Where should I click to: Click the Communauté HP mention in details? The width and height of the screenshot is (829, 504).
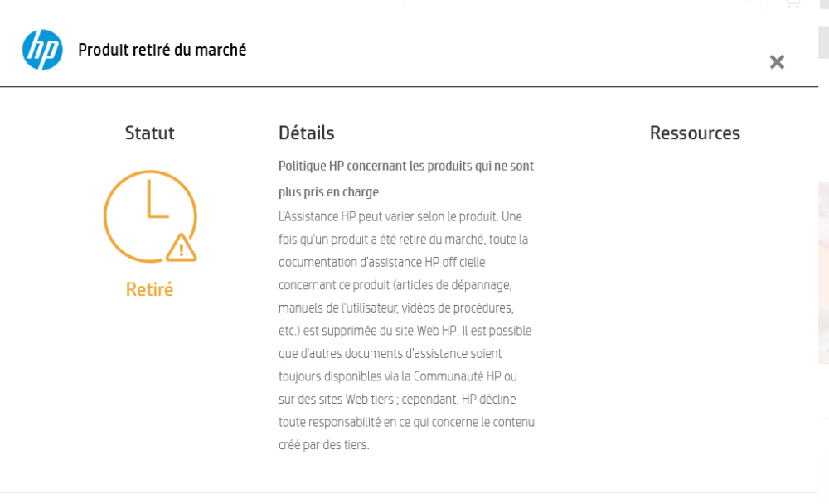pos(458,376)
